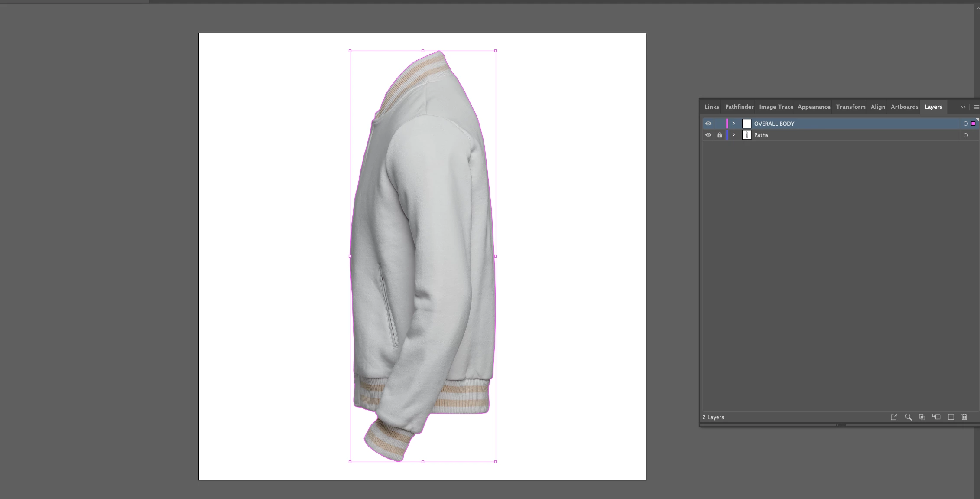The image size is (980, 499).
Task: Expand the Paths layer contents
Action: 733,135
